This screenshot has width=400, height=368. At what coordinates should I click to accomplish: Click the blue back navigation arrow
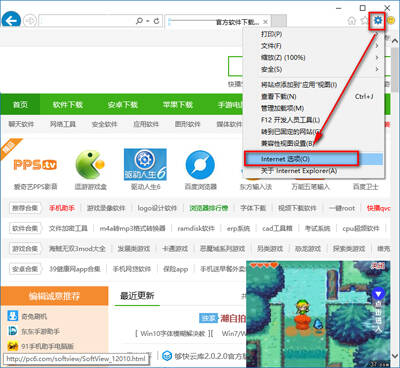pos(11,21)
